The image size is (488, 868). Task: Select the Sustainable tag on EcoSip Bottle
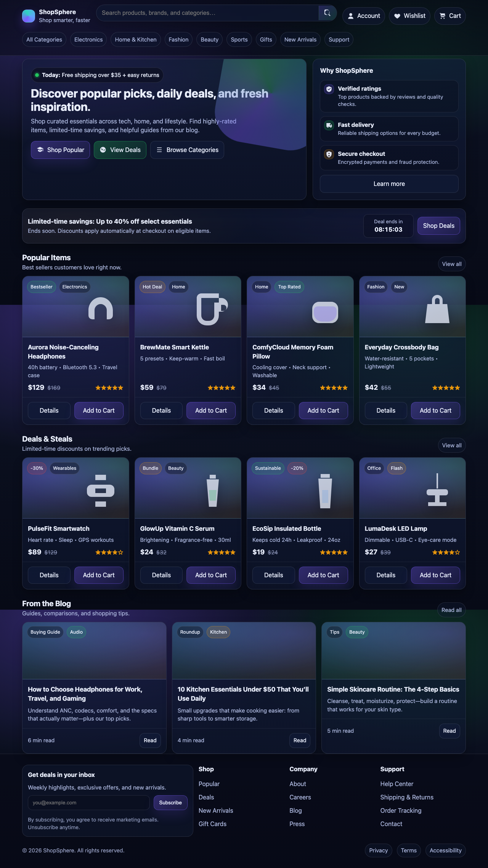click(268, 468)
